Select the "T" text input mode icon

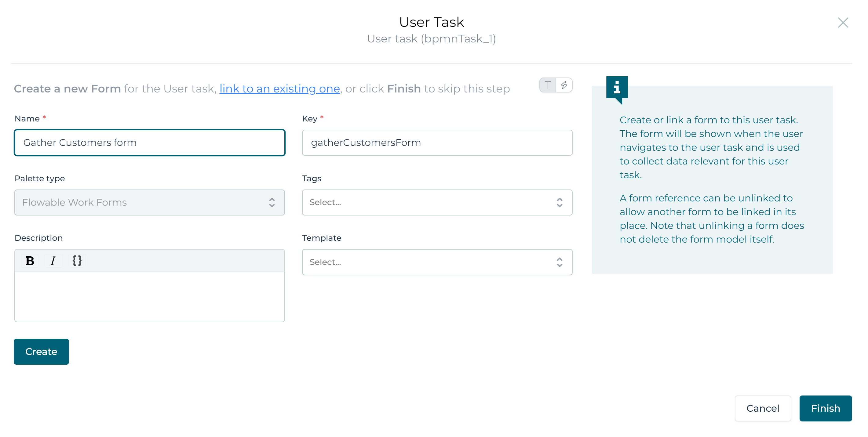(547, 85)
